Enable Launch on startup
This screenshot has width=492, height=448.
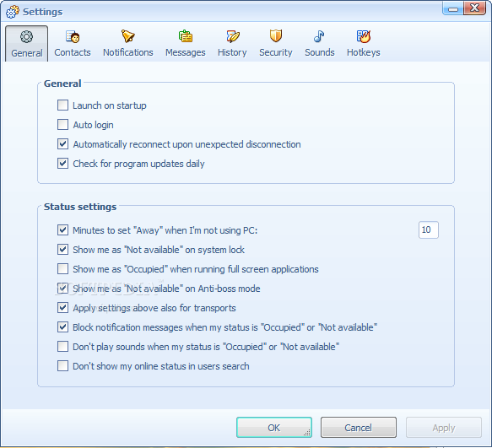pos(62,105)
